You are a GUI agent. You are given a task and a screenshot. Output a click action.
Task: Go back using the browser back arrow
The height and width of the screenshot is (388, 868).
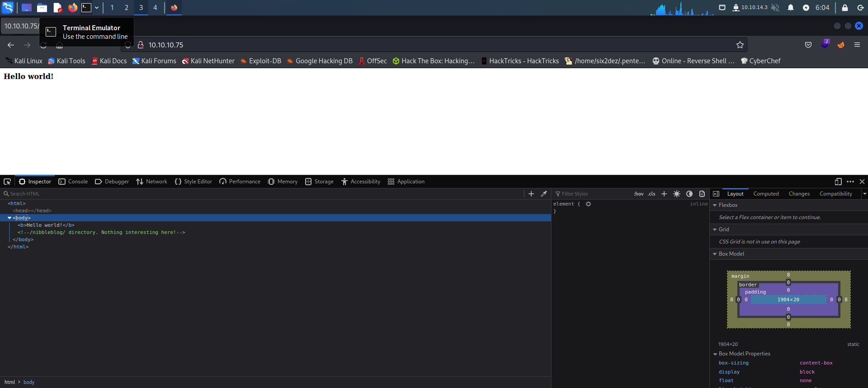pos(11,45)
